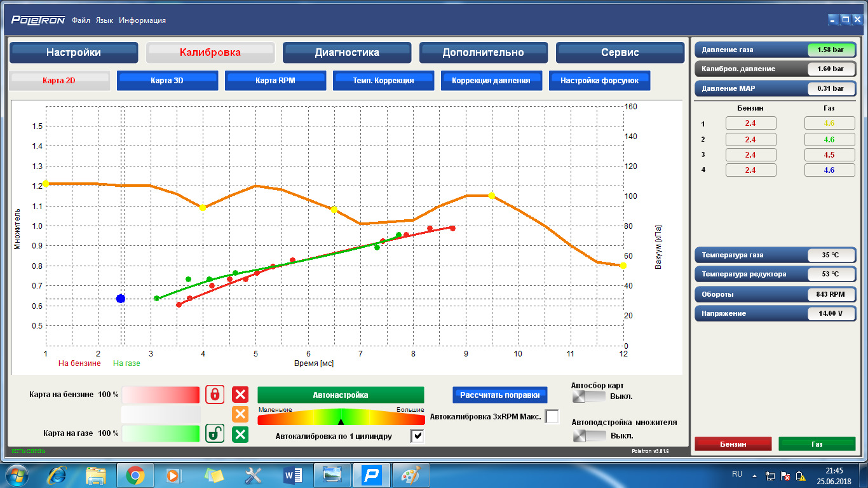Click the green unlocked padlock for gas map

[x=215, y=434]
